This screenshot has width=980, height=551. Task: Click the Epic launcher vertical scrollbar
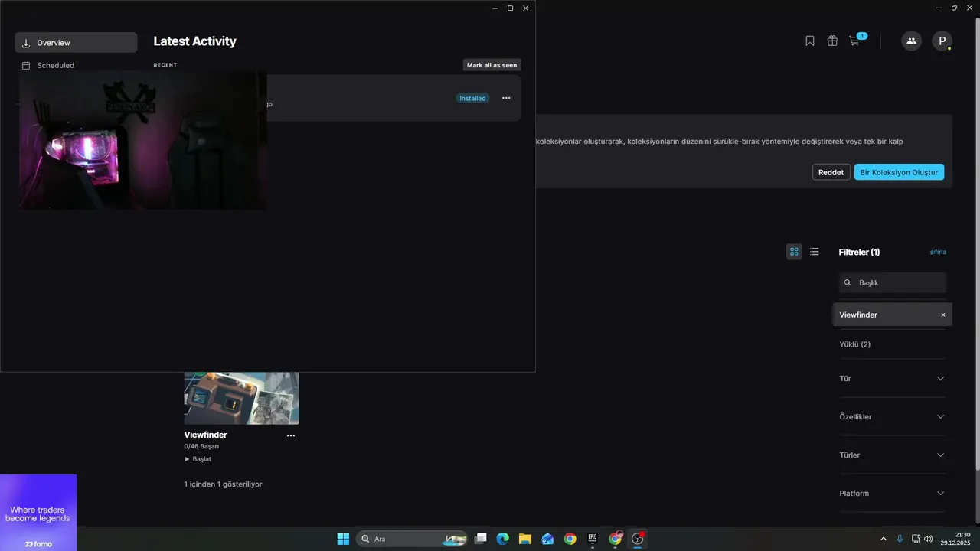click(976, 243)
